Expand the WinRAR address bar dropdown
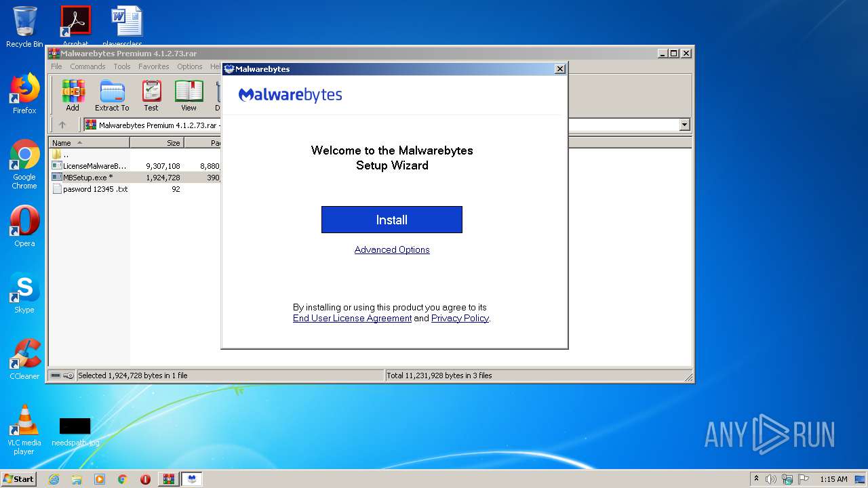Image resolution: width=868 pixels, height=488 pixels. pos(684,125)
